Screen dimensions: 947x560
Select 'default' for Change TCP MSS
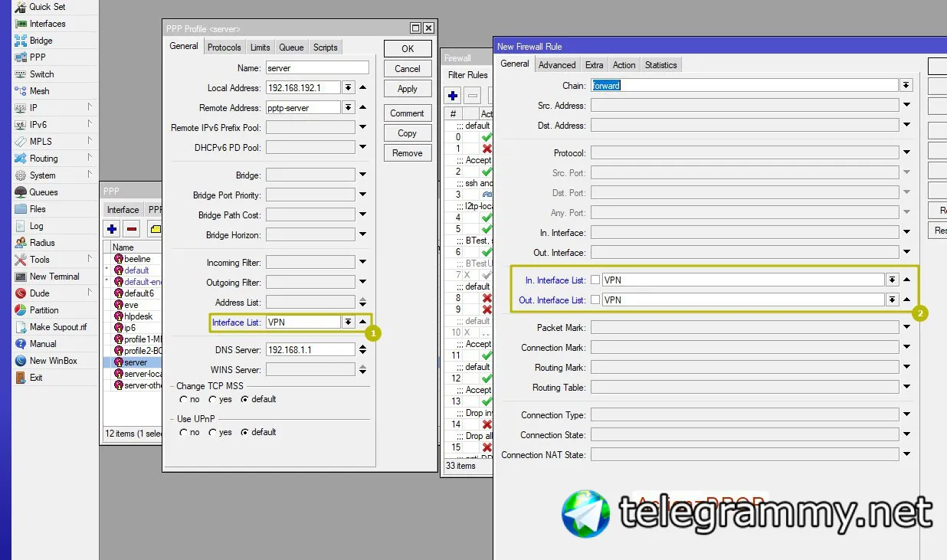click(244, 400)
